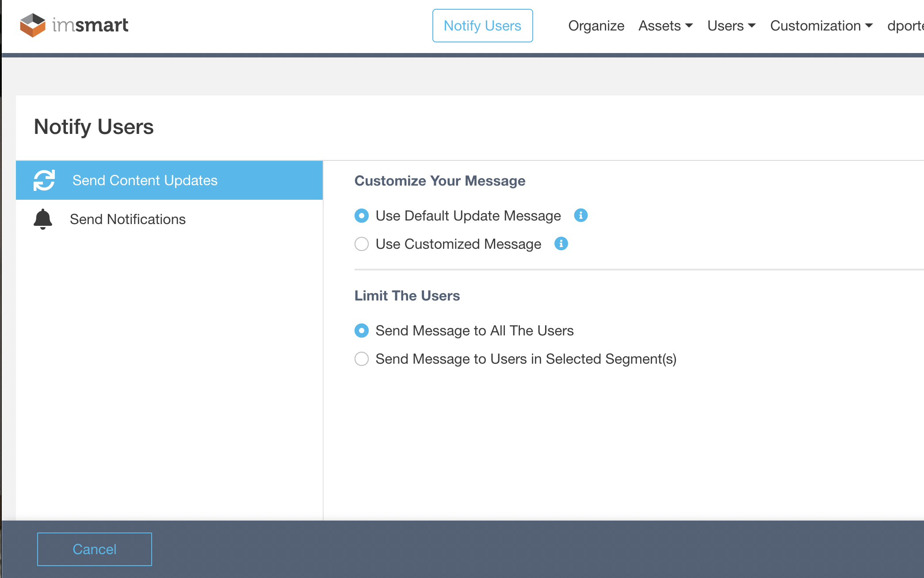Click the bell icon next to Send Notifications
924x578 pixels.
[42, 219]
